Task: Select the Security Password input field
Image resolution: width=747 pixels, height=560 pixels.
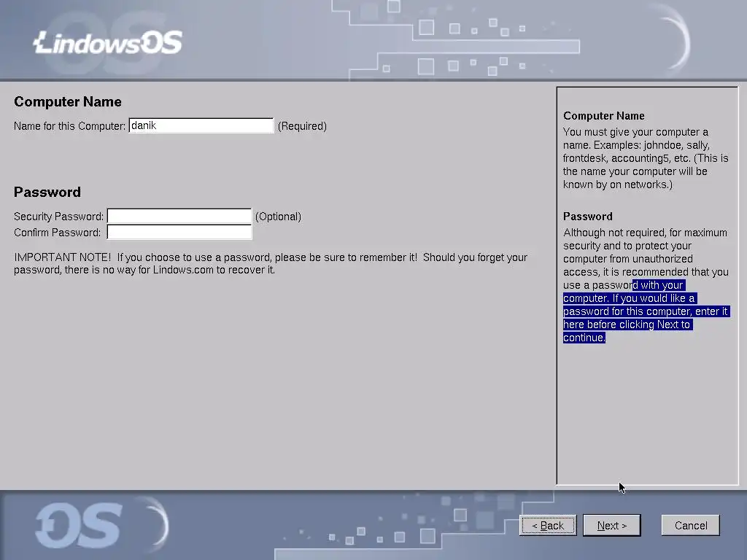Action: [x=179, y=216]
